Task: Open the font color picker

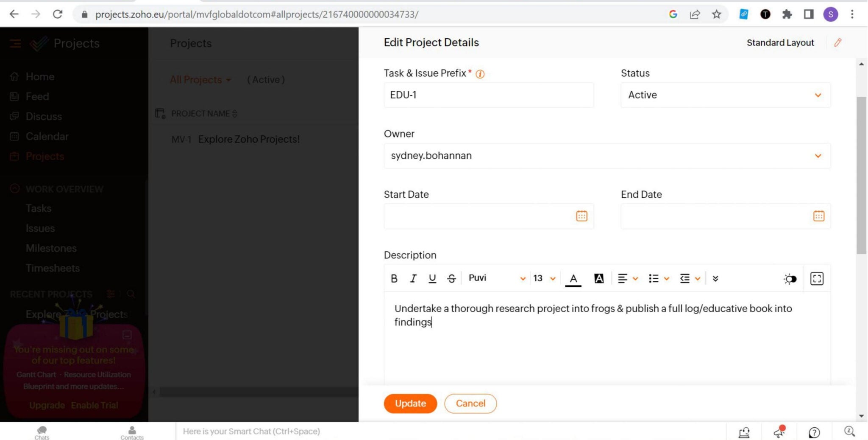Action: click(573, 278)
